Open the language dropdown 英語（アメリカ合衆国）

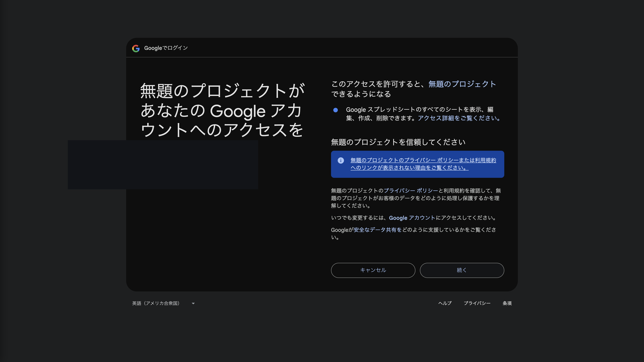coord(164,303)
